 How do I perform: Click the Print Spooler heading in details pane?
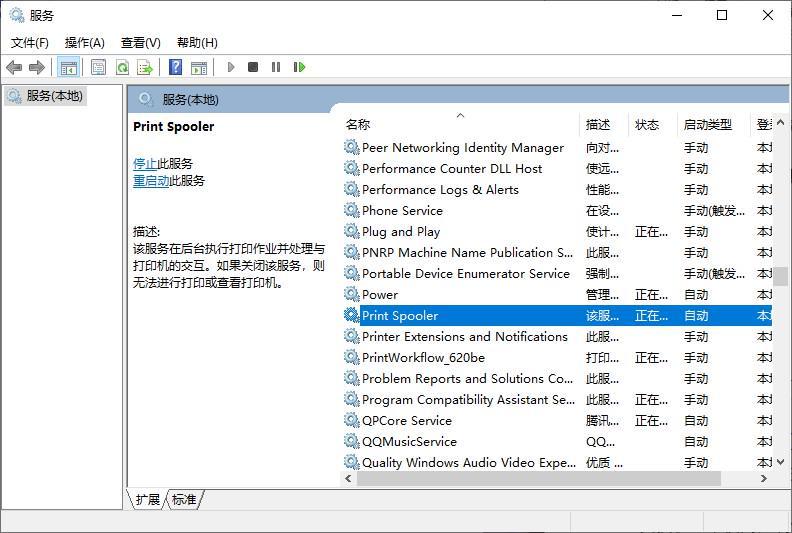point(173,126)
